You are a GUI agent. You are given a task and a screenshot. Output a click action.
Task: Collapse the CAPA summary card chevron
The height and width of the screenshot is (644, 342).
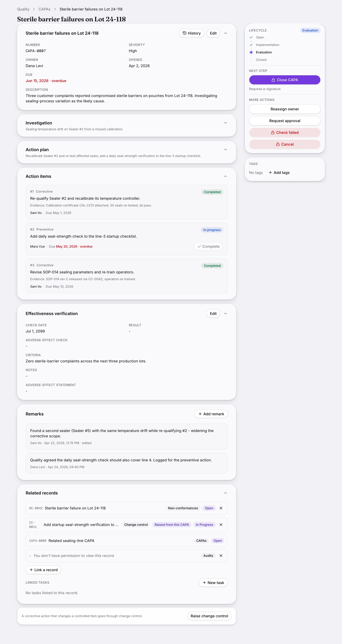point(225,33)
